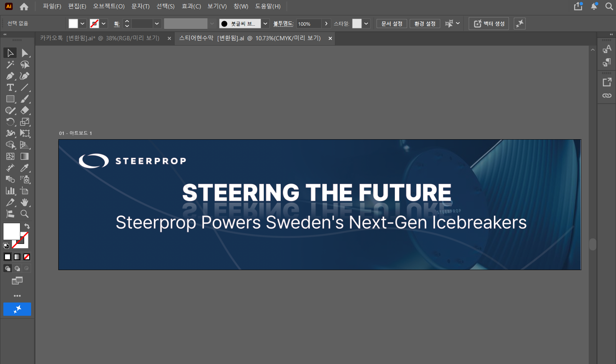The width and height of the screenshot is (616, 364).
Task: Choose the Slice tool
Action: 10,203
